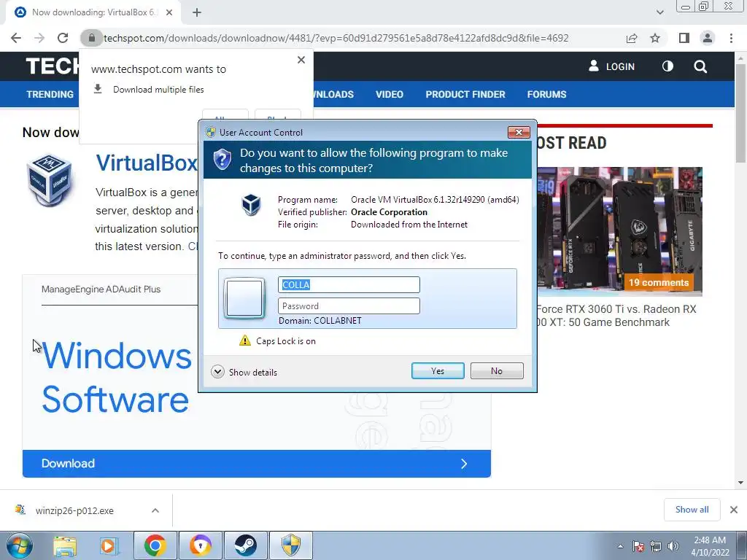The image size is (747, 560).
Task: Click the user account picture tile
Action: [x=244, y=298]
